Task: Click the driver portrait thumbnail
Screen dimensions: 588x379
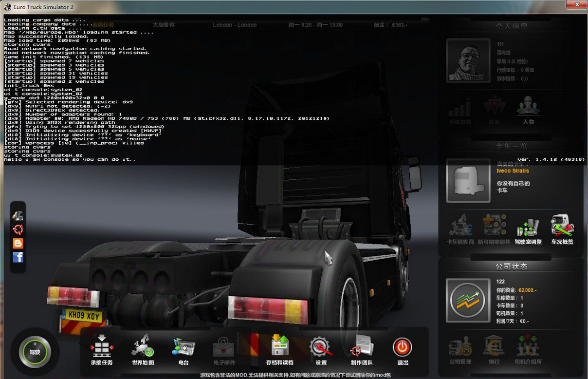Action: pyautogui.click(x=468, y=61)
